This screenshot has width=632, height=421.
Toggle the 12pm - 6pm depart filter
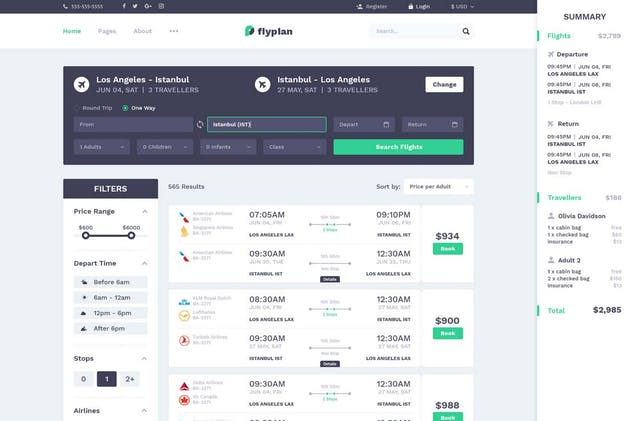point(110,313)
